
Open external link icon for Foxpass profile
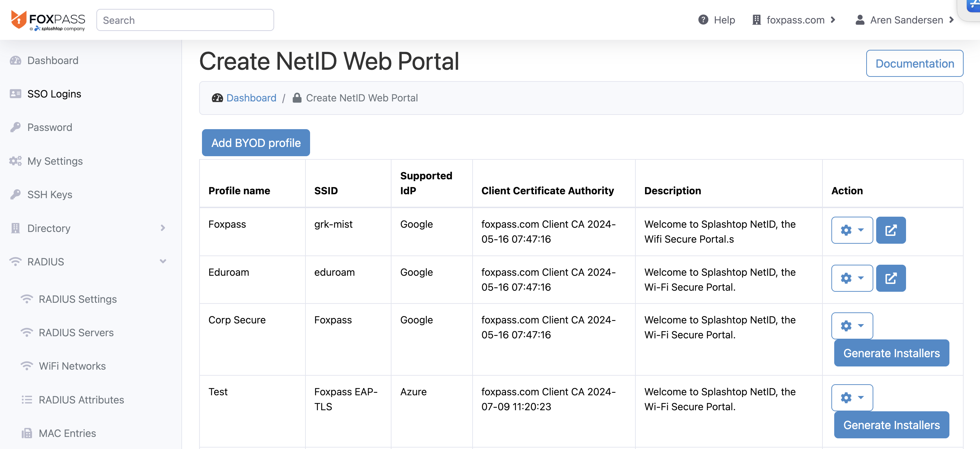891,230
